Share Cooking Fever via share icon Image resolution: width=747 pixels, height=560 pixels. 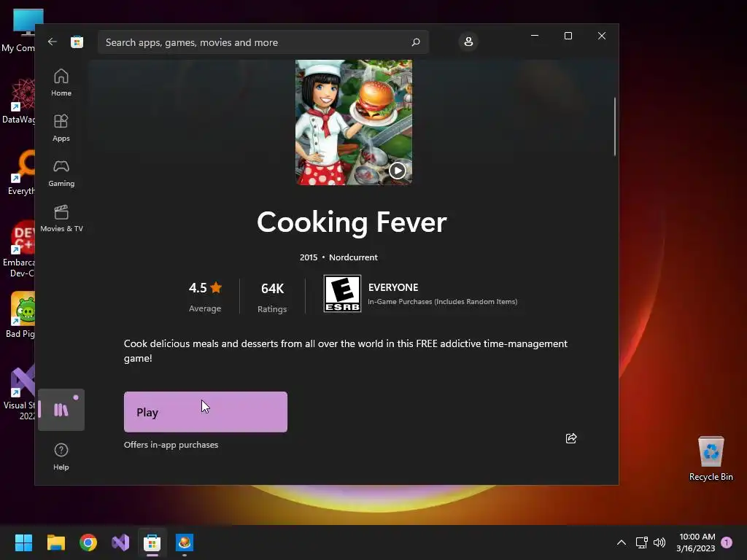tap(571, 438)
